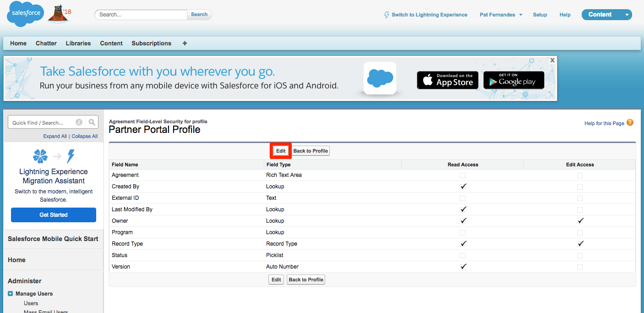Image resolution: width=644 pixels, height=313 pixels.
Task: Click the External ID field name
Action: pyautogui.click(x=126, y=198)
